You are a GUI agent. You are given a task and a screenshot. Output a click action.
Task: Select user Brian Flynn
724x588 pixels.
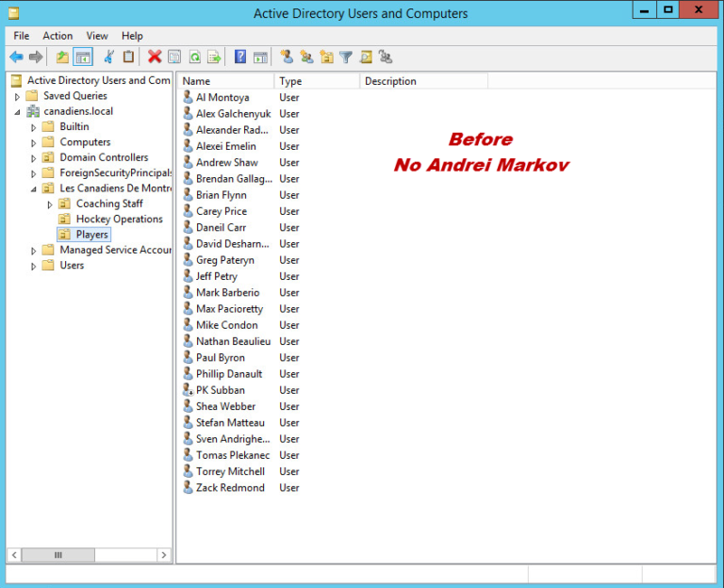pyautogui.click(x=222, y=195)
